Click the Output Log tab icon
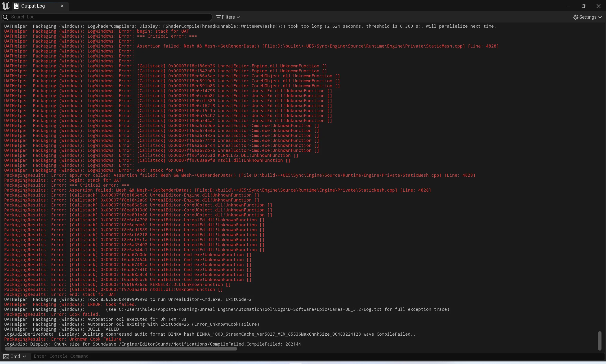The image size is (606, 364). tap(16, 6)
